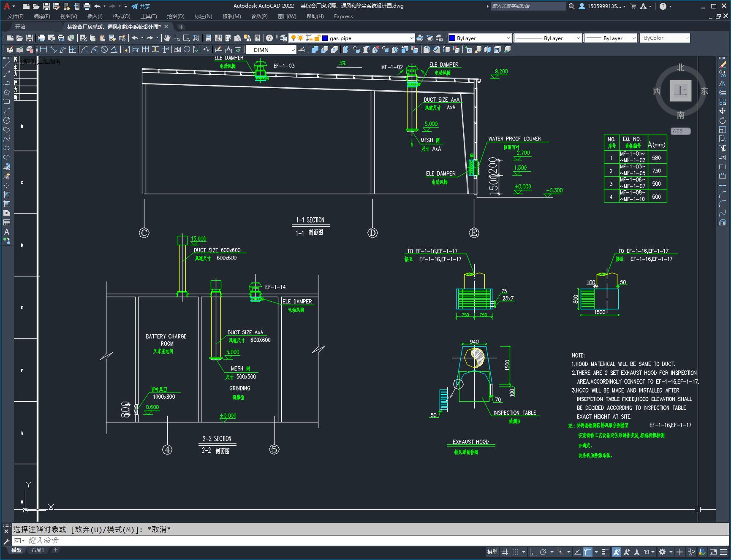Toggle clean screen in status bar
This screenshot has width=731, height=560.
[x=713, y=552]
